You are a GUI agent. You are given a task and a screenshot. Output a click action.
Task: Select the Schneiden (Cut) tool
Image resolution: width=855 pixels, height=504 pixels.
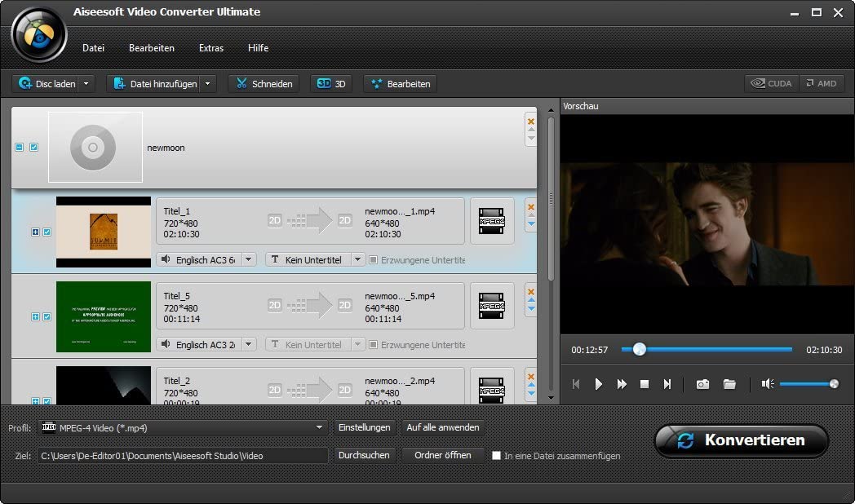(263, 83)
